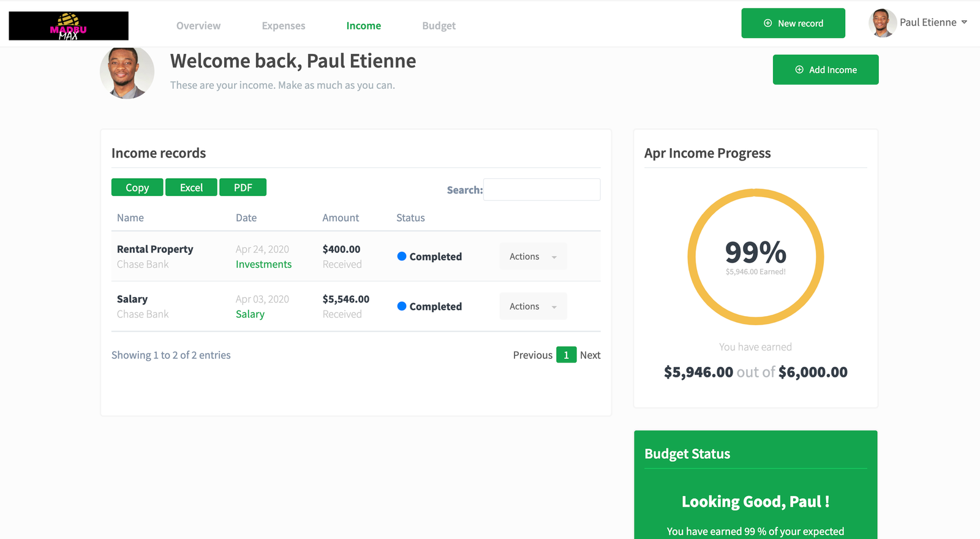The image size is (980, 539).
Task: Open Actions dropdown for Salary row
Action: click(533, 306)
